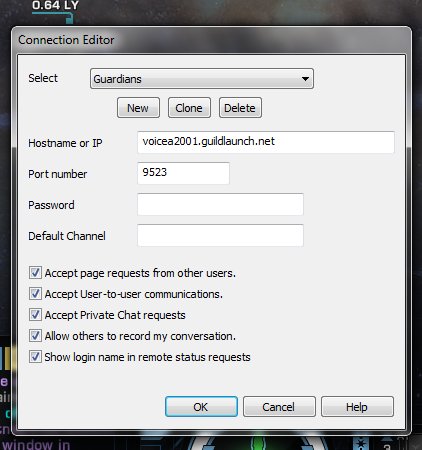Click the '0.64 LY' distance text in background
The height and width of the screenshot is (450, 422).
pyautogui.click(x=55, y=5)
